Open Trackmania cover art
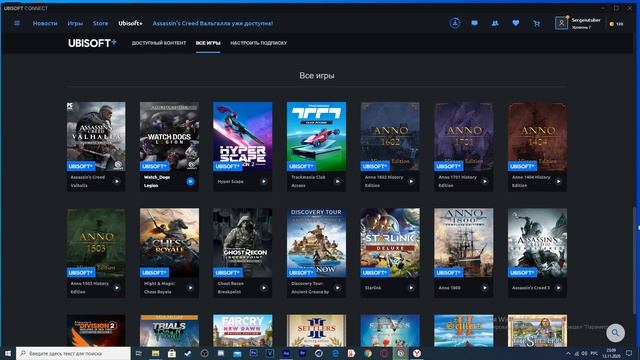 [x=316, y=136]
